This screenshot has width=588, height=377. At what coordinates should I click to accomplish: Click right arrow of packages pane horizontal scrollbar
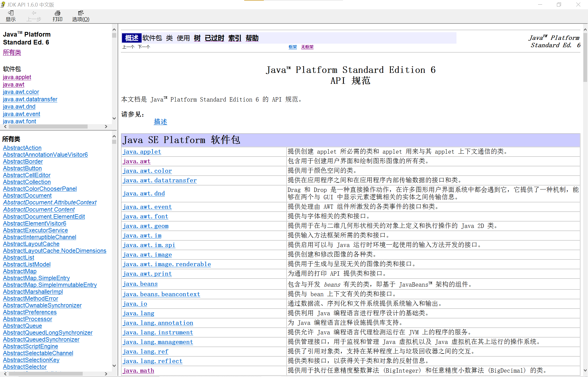tap(106, 127)
